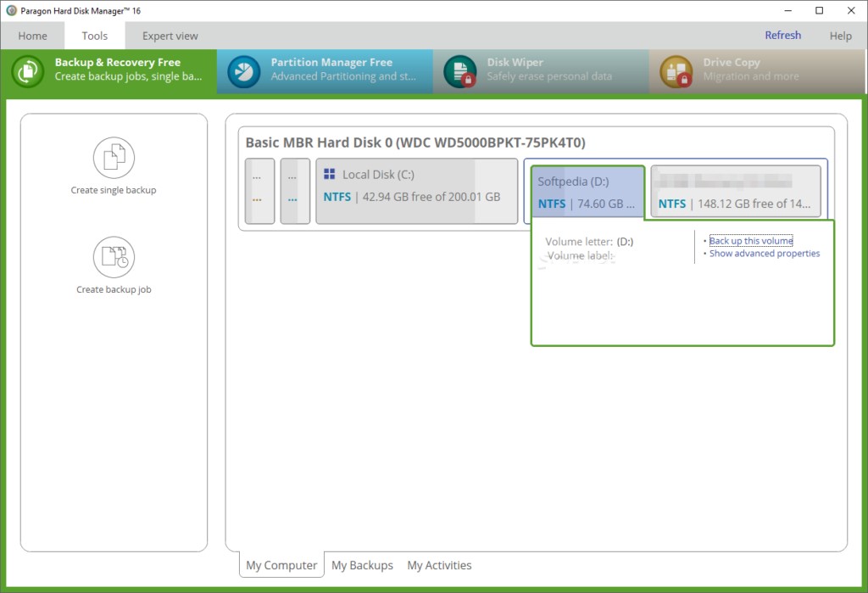Click the Volume label: text
Screen dimensions: 868x593
coord(580,255)
